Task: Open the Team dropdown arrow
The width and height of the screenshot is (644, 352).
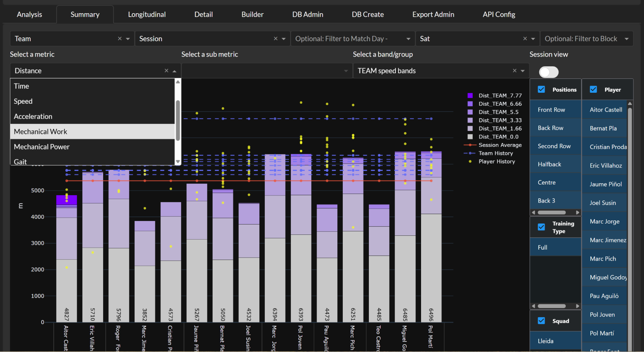Action: pyautogui.click(x=128, y=39)
